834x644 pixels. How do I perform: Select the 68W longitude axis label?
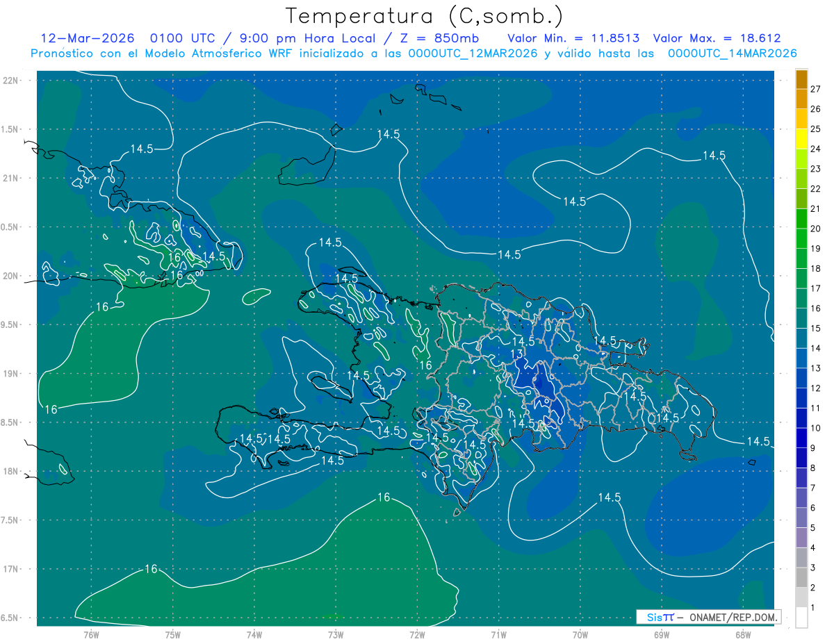click(742, 634)
